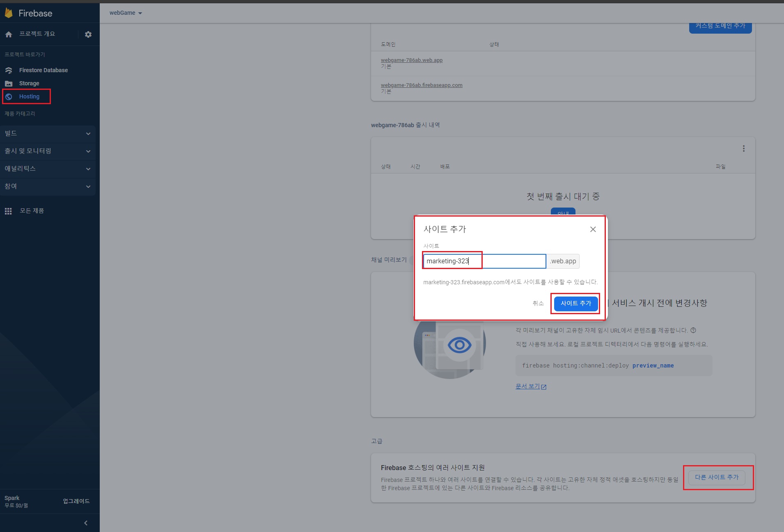
Task: Open 문서 보기 documentation link
Action: [x=531, y=386]
